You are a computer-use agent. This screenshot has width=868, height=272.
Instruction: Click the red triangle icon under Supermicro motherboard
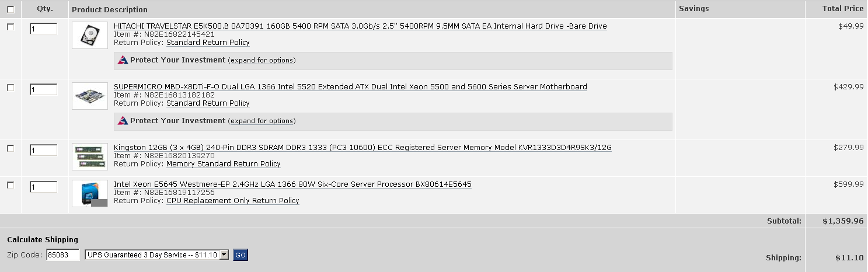123,121
